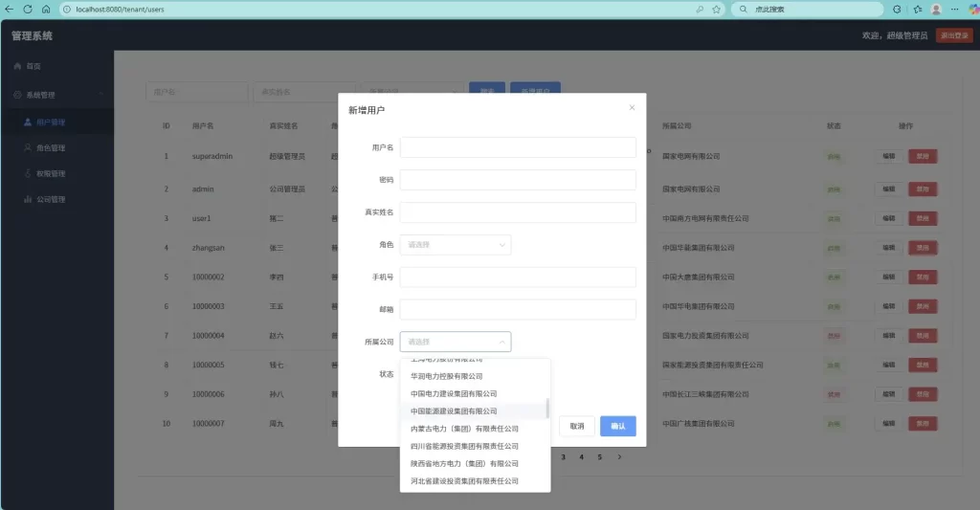Go to page 3 of the table
980x510 pixels.
[x=563, y=456]
